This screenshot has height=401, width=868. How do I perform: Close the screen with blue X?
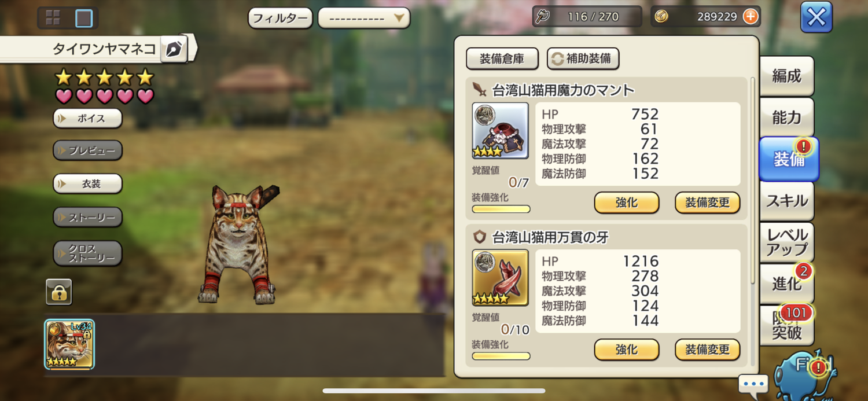tap(816, 17)
